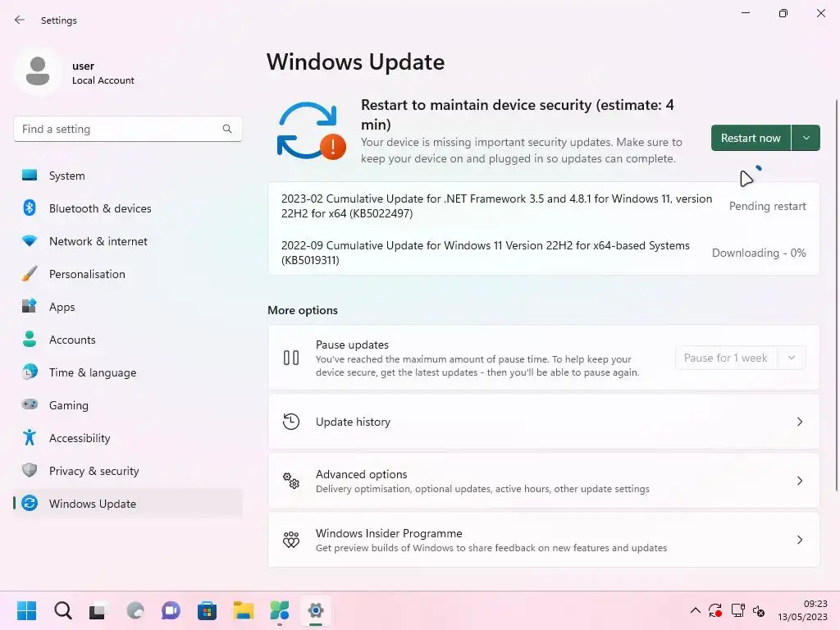Click the muted volume tray icon
The width and height of the screenshot is (840, 630).
point(759,610)
